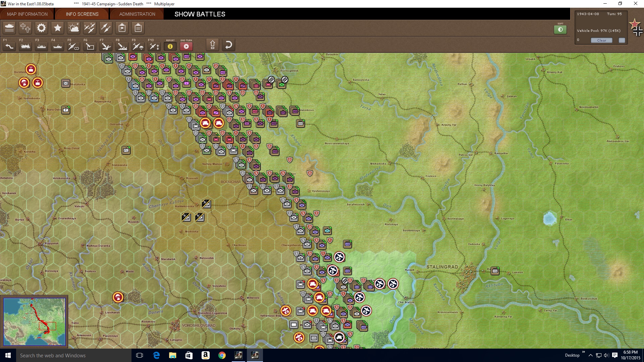Open the Map Information tab
The width and height of the screenshot is (644, 362).
27,14
